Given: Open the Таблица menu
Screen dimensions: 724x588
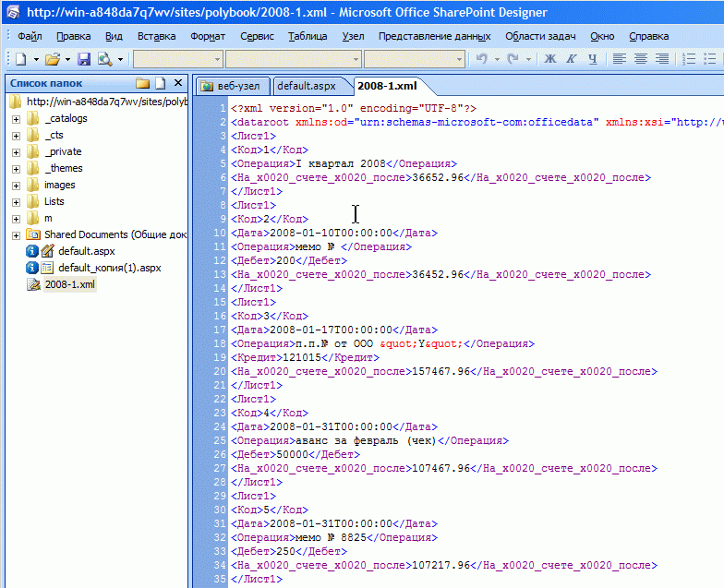Looking at the screenshot, I should click(308, 36).
